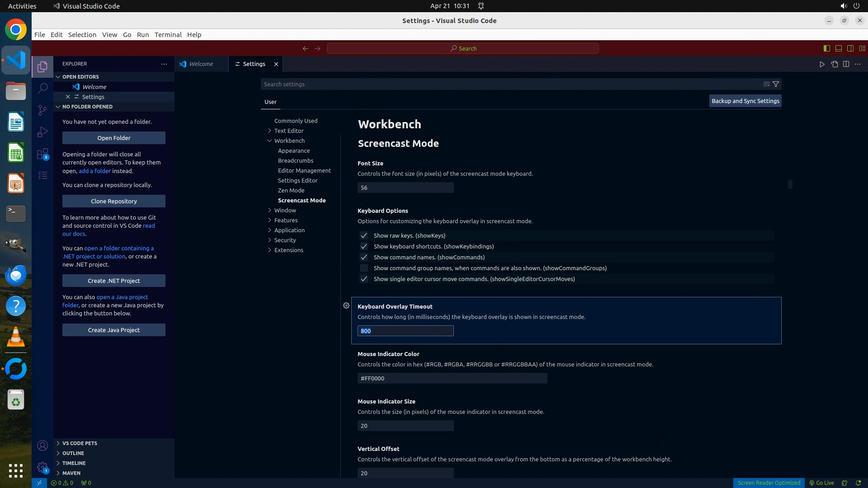Click gear icon beside Keyboard Overlay Timeout
Viewport: 868px width, 488px height.
pos(346,306)
